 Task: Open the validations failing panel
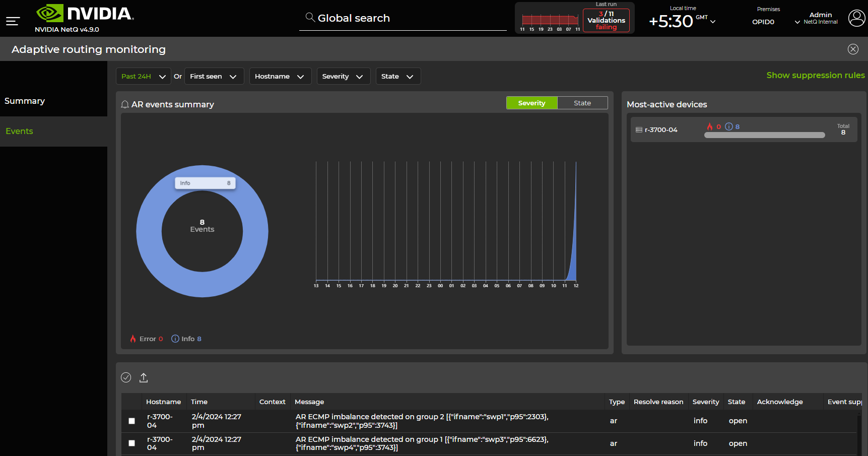[606, 20]
